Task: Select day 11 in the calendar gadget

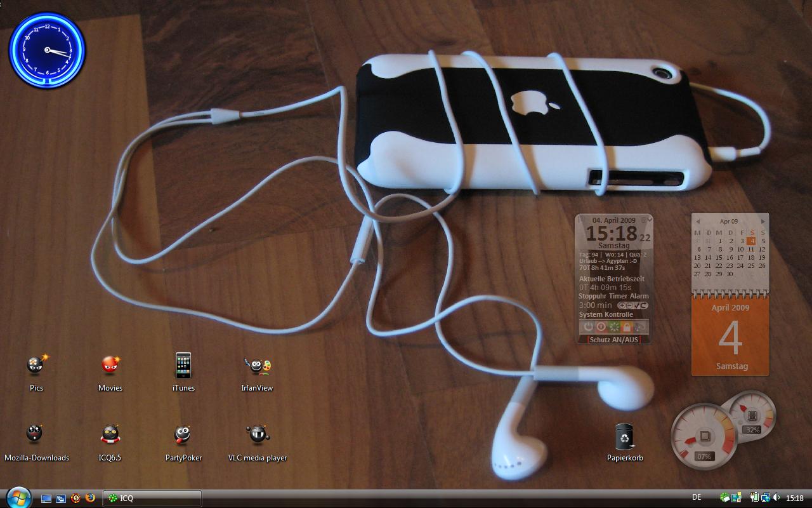Action: pos(751,249)
